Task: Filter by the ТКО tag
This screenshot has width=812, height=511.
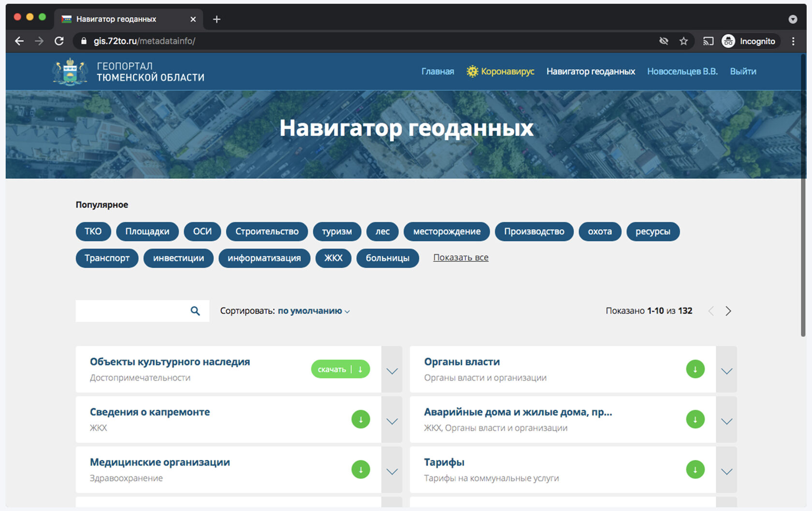Action: coord(93,231)
